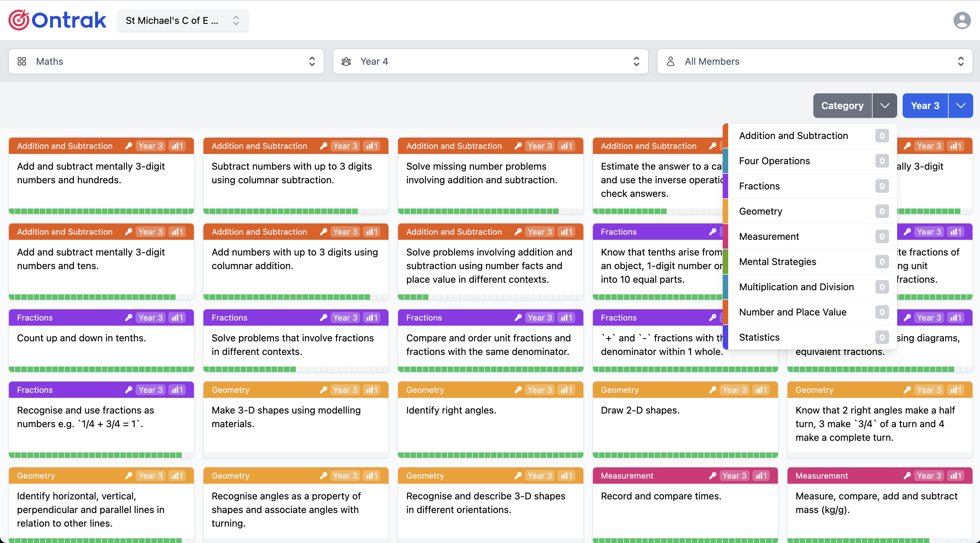Screen dimensions: 980x543
Task: Select Four Operations from category list
Action: (x=774, y=161)
